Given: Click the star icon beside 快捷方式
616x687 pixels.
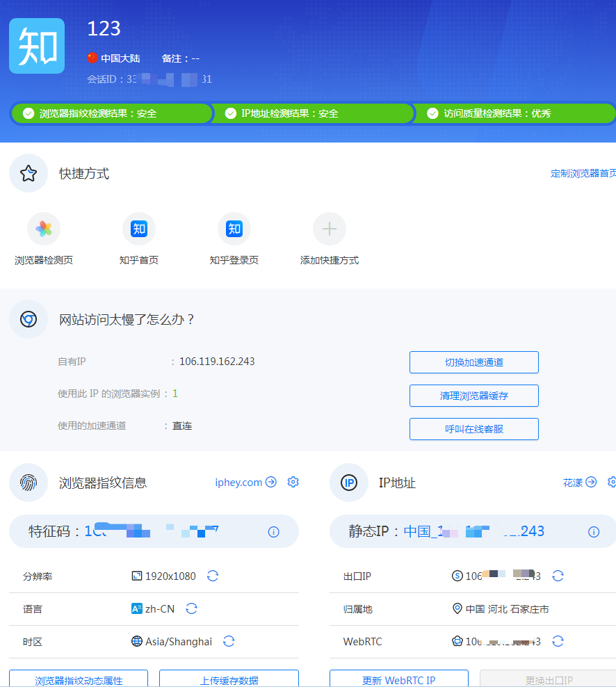Looking at the screenshot, I should [x=28, y=173].
